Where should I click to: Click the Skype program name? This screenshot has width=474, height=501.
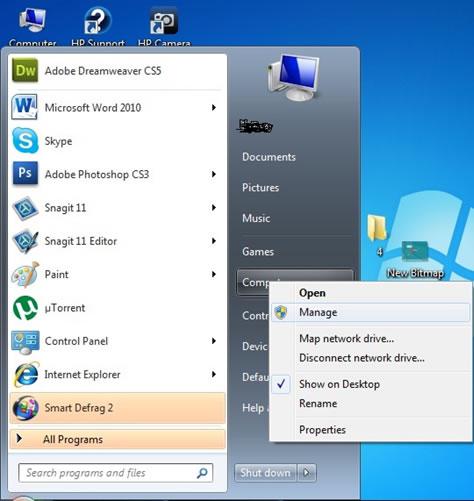[58, 141]
